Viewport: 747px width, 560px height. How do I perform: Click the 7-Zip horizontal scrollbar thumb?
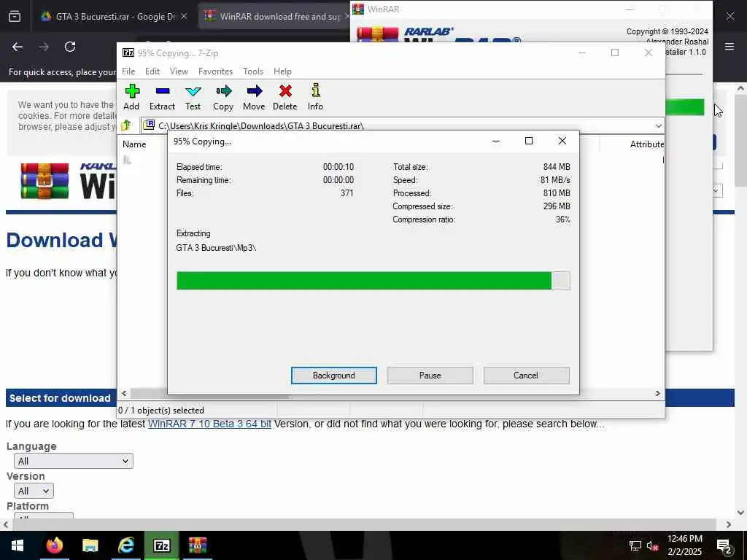pos(209,393)
